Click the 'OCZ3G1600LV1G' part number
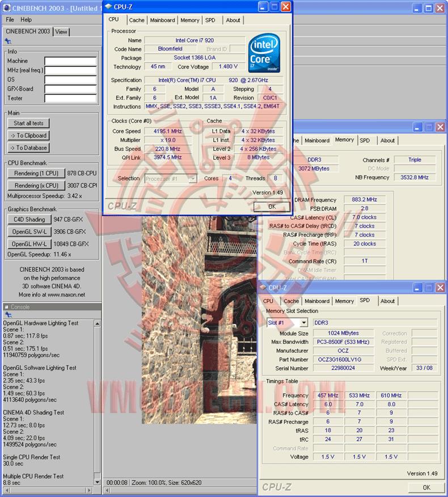448x497 pixels. 343,360
